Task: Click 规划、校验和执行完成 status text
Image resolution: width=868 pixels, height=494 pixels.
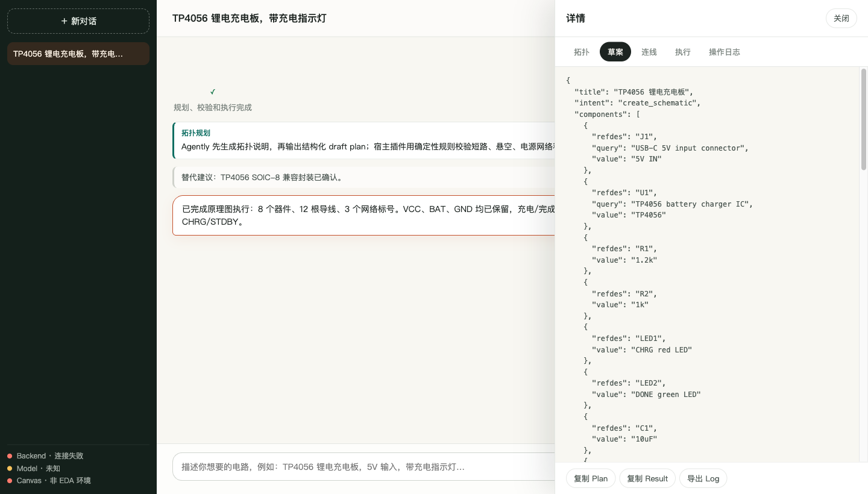Action: point(213,107)
